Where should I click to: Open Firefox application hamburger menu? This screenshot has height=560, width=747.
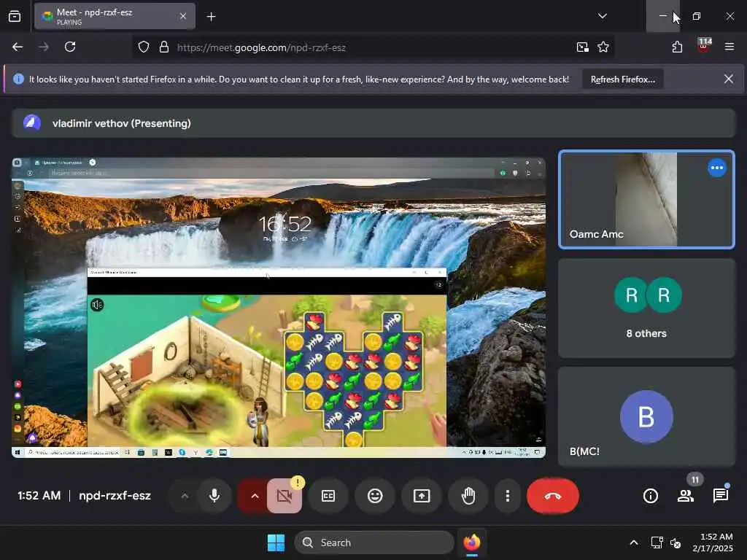(729, 47)
